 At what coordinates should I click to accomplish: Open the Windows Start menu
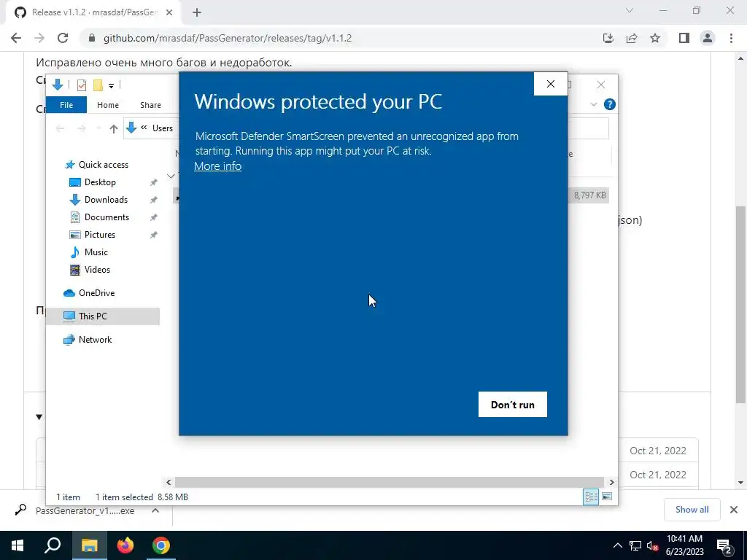pyautogui.click(x=18, y=545)
